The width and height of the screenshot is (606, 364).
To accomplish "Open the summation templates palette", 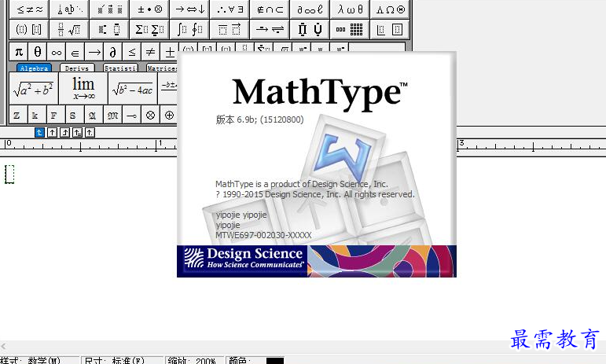I will [x=149, y=29].
